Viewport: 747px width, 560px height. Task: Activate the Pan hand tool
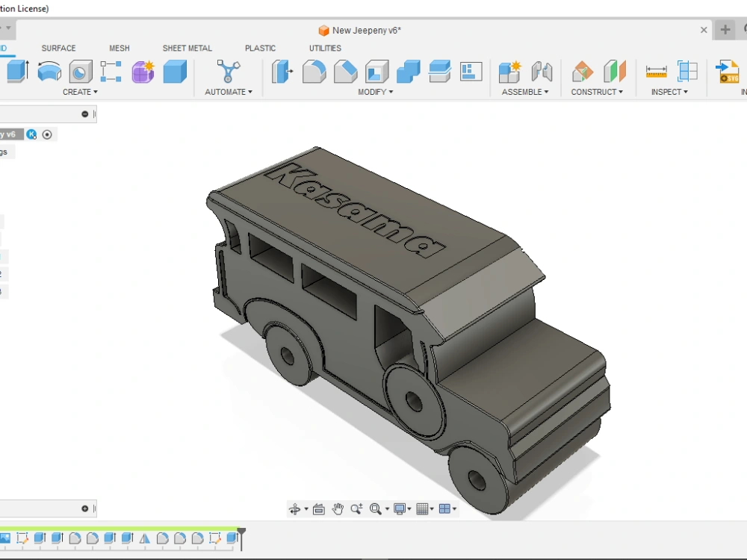(x=338, y=509)
